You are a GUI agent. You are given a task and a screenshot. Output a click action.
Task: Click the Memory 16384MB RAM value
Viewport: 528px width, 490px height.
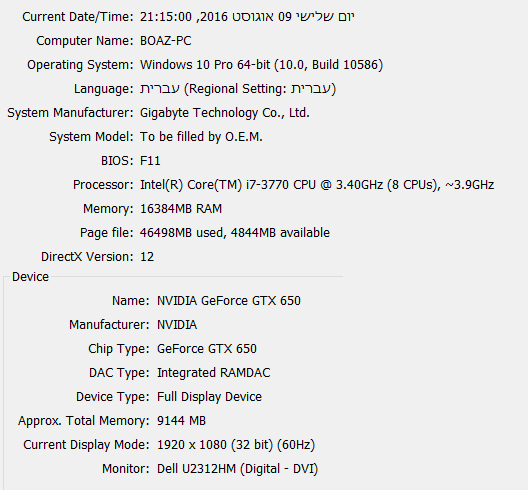tap(181, 209)
